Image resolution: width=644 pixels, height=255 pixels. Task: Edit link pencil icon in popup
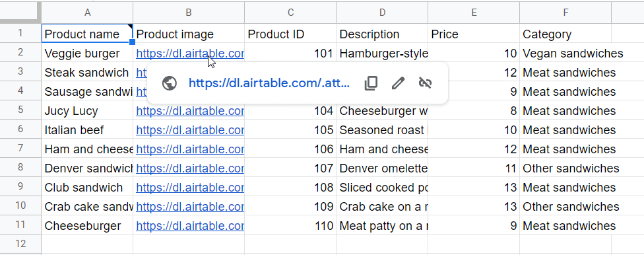pos(398,83)
